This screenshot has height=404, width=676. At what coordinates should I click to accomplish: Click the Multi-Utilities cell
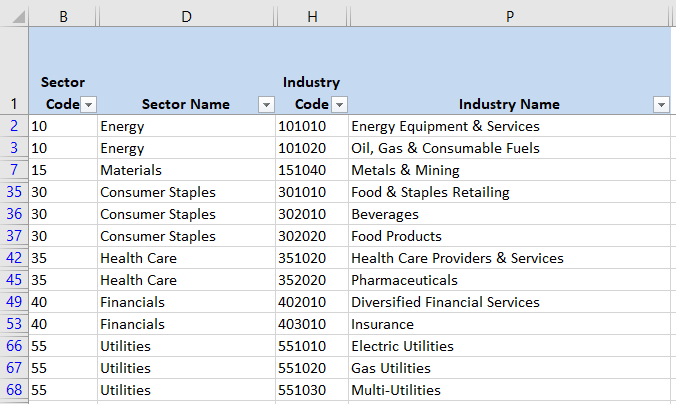pos(510,390)
